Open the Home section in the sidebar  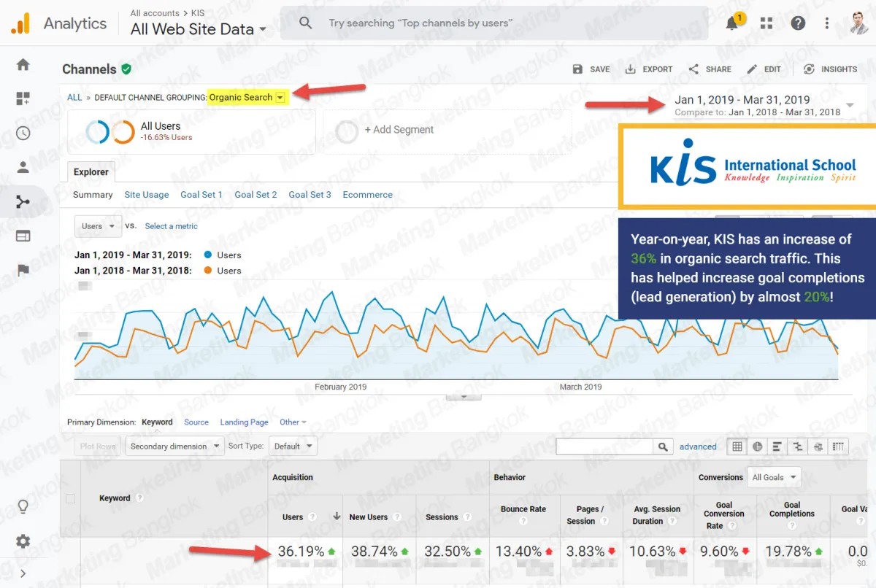click(23, 64)
